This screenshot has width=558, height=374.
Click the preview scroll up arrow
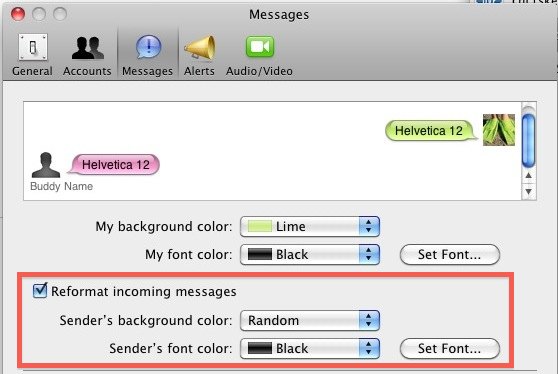point(528,175)
